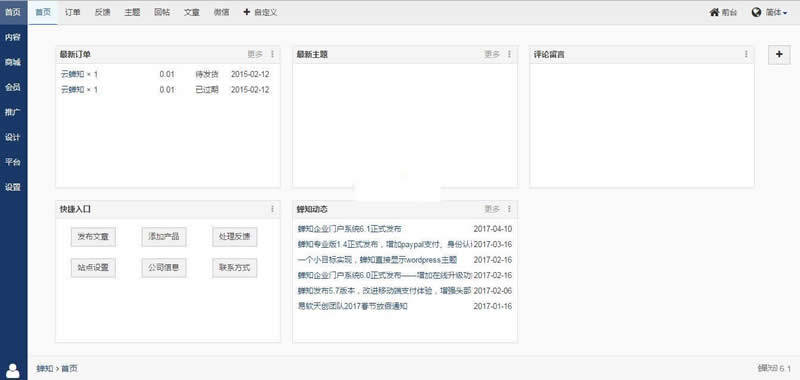Viewport: 800px width, 380px height.
Task: Open news 蝉知企业门户系统6.0正式发布
Action: click(385, 275)
